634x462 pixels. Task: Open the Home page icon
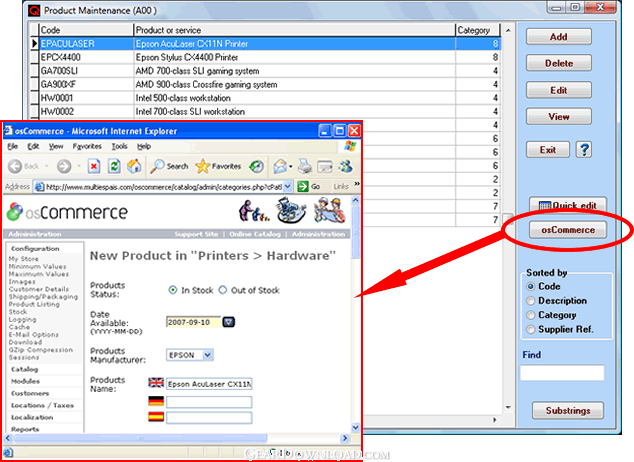134,166
